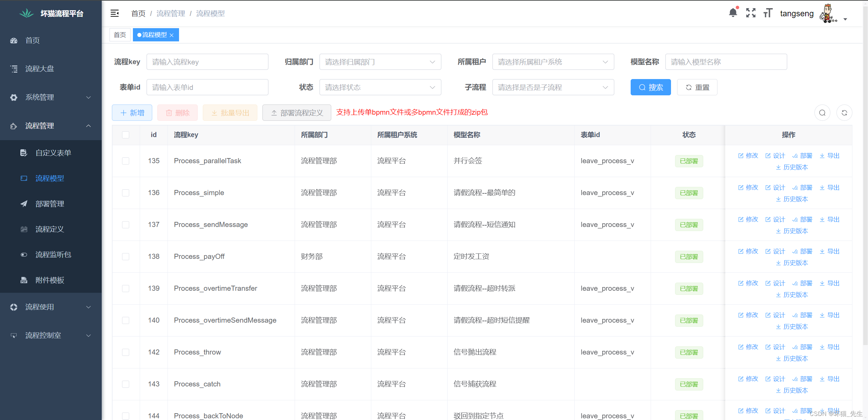Viewport: 868px width, 420px height.
Task: Select 部署管理 in the sidebar menu
Action: pyautogui.click(x=50, y=204)
